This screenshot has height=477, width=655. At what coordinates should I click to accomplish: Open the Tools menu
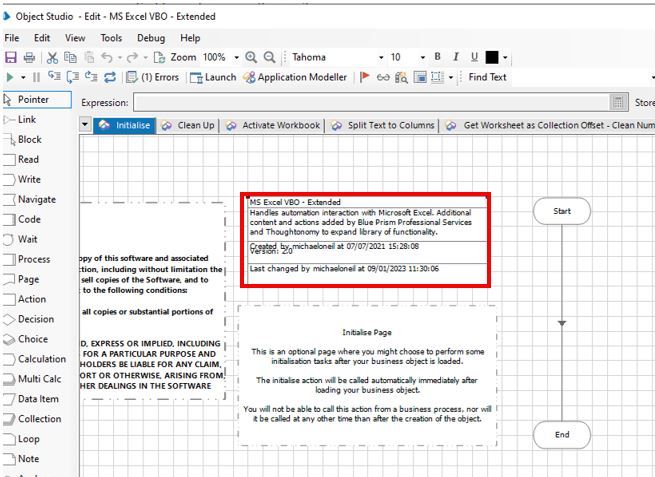111,38
